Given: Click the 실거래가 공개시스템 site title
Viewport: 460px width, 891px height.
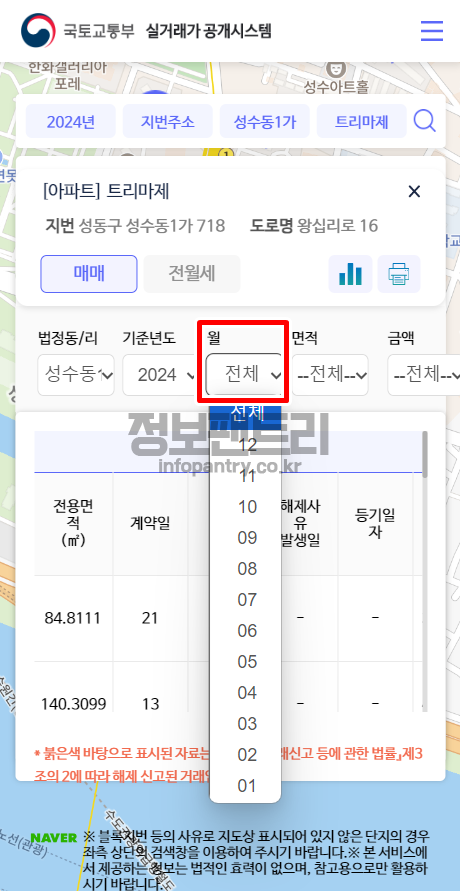Looking at the screenshot, I should click(x=208, y=31).
